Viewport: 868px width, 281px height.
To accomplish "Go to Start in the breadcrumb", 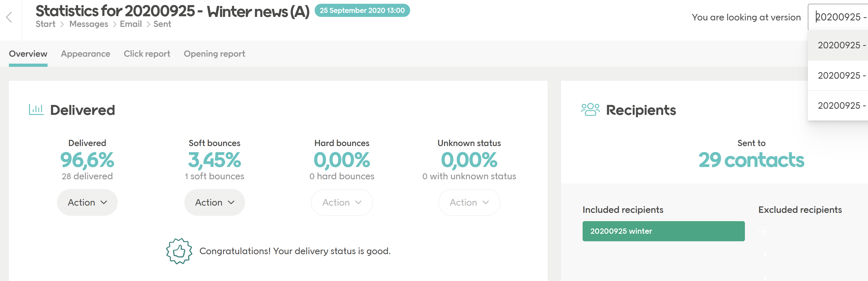I will point(45,24).
